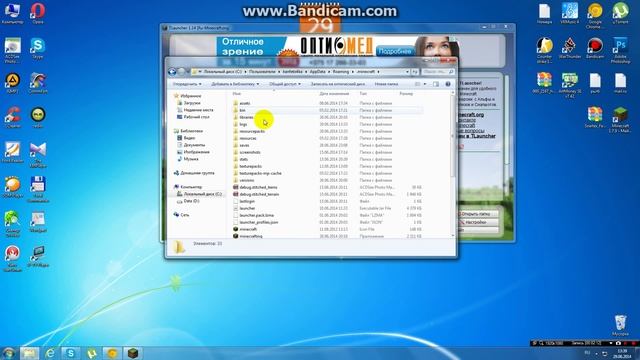Click the Новая папка toolbar button
Image resolution: width=640 pixels, height=360 pixels.
pos(386,84)
